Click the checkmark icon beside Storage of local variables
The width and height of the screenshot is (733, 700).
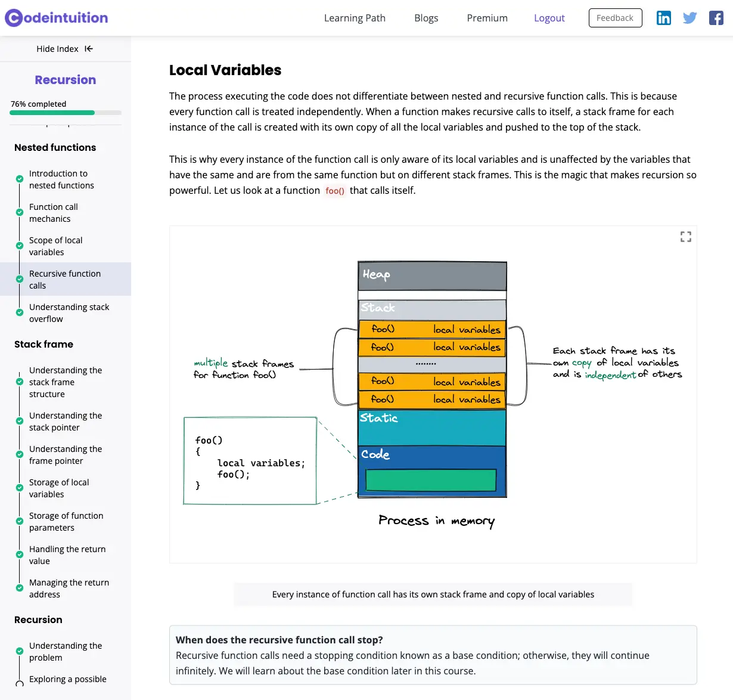20,488
